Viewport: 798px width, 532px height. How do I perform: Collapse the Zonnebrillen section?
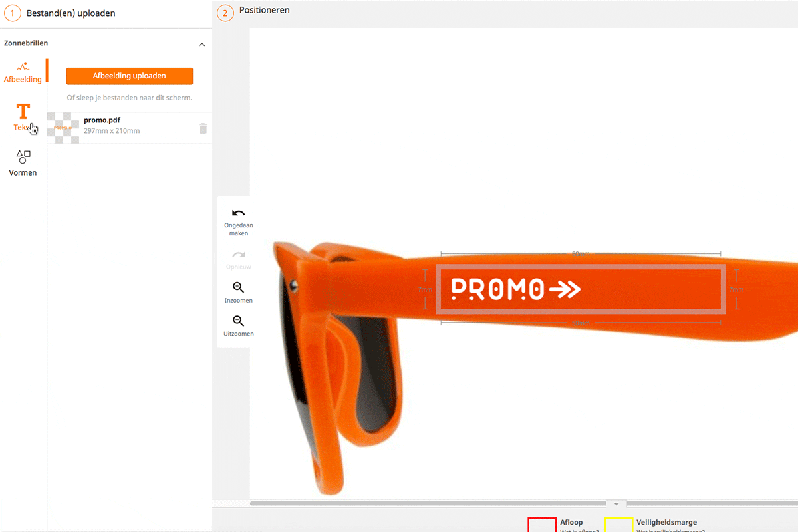point(202,45)
